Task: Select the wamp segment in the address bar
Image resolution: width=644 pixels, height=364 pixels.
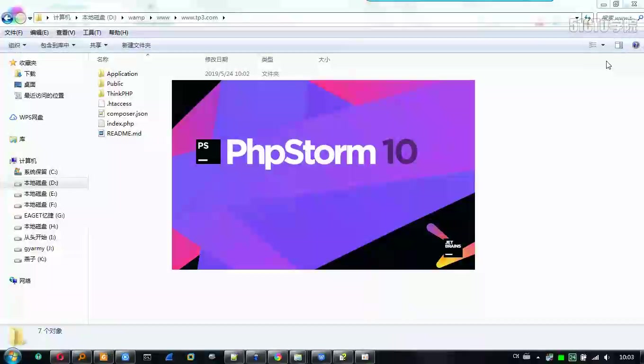Action: tap(136, 18)
